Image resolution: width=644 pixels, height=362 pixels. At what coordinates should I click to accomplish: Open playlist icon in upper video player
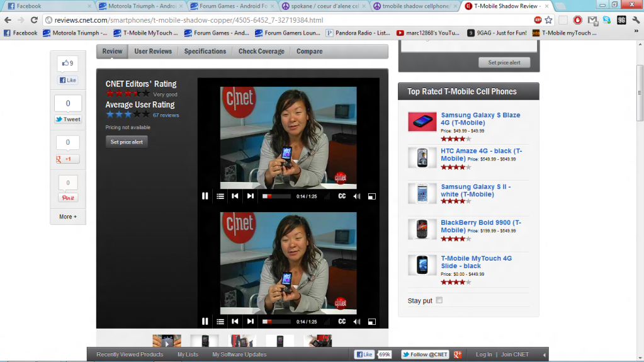coord(220,196)
